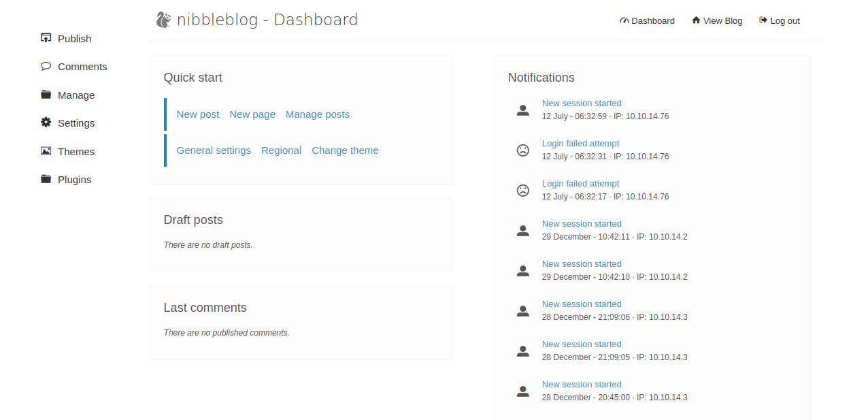The image size is (868, 420).
Task: Click the Log out icon in the header
Action: point(761,20)
